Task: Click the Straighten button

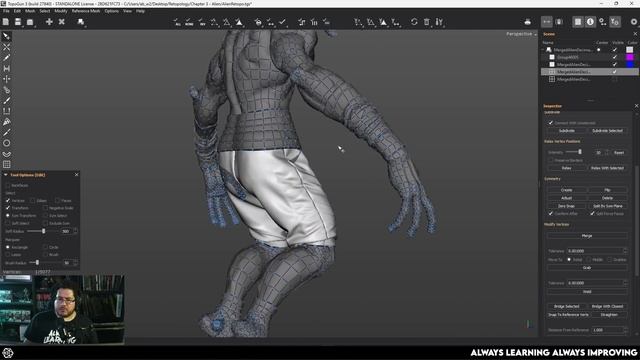Action: tap(609, 315)
